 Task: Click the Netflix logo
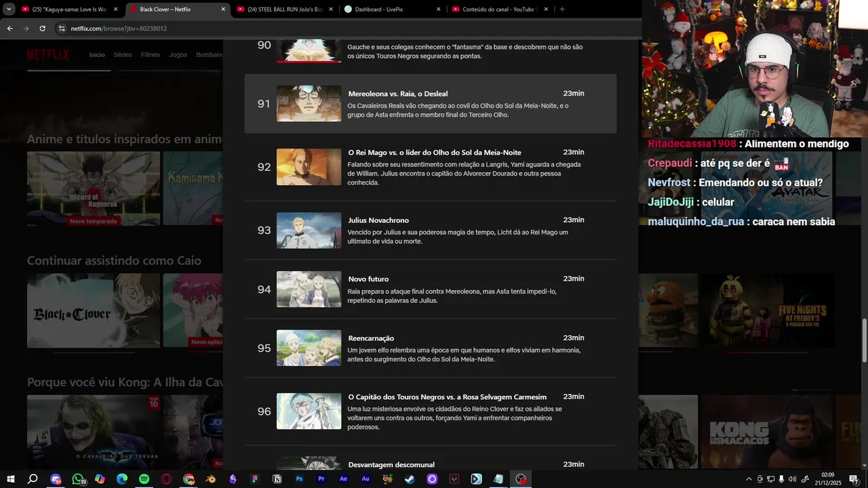[48, 55]
